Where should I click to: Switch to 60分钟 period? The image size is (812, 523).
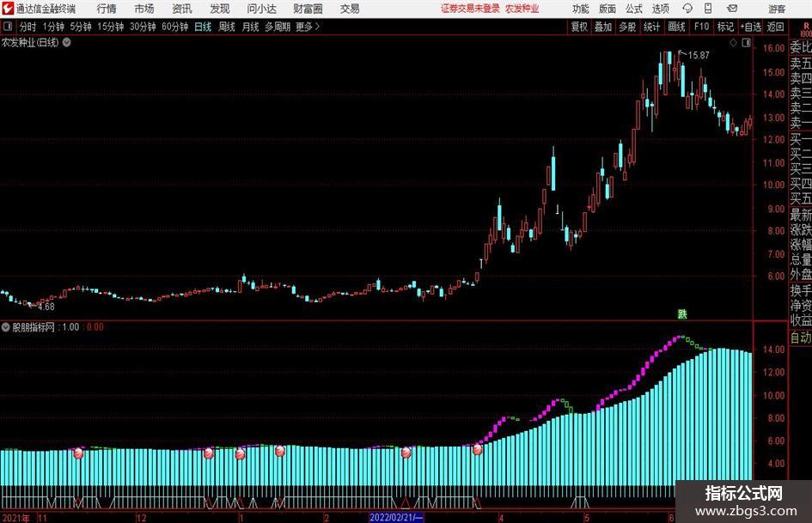point(174,27)
